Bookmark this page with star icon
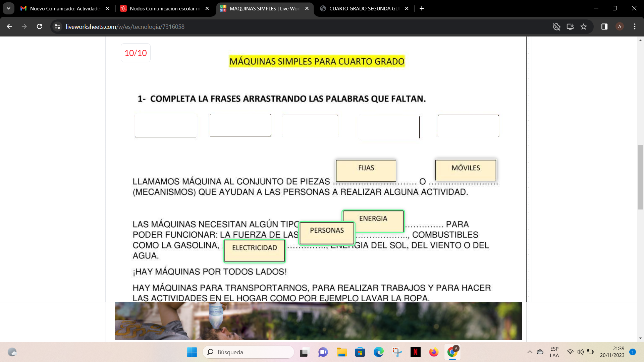Viewport: 644px width, 362px height. [x=584, y=26]
